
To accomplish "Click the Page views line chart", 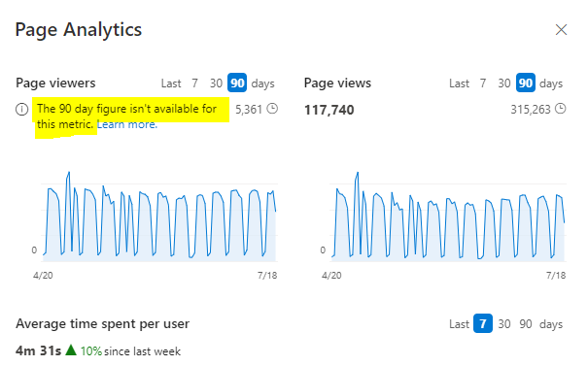I will (x=448, y=216).
